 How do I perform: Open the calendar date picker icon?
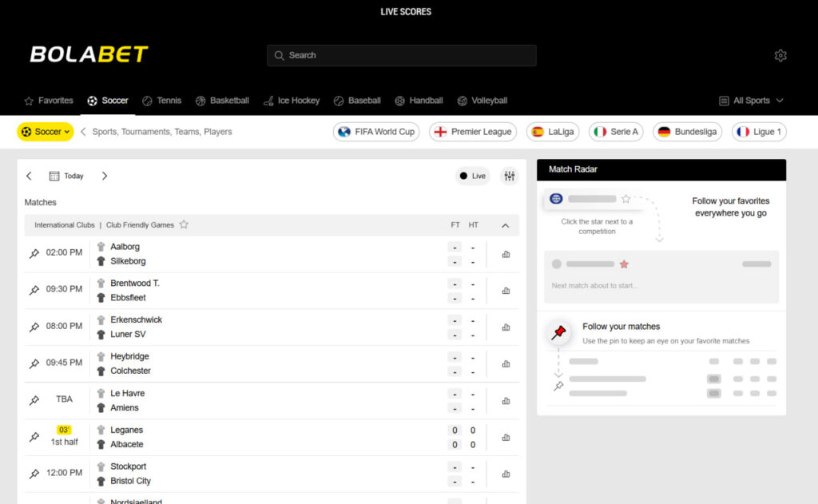click(x=54, y=176)
